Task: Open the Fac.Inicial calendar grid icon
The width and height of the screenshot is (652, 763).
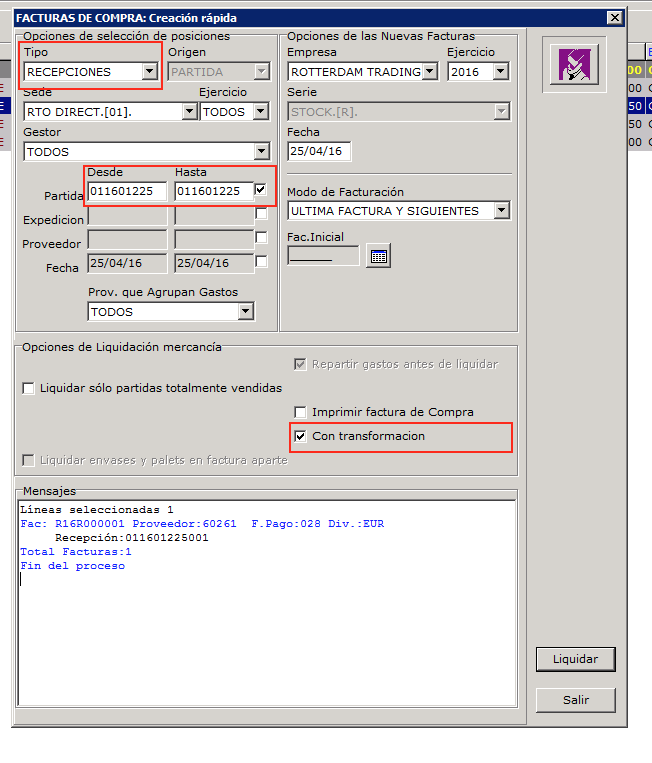Action: [x=378, y=256]
